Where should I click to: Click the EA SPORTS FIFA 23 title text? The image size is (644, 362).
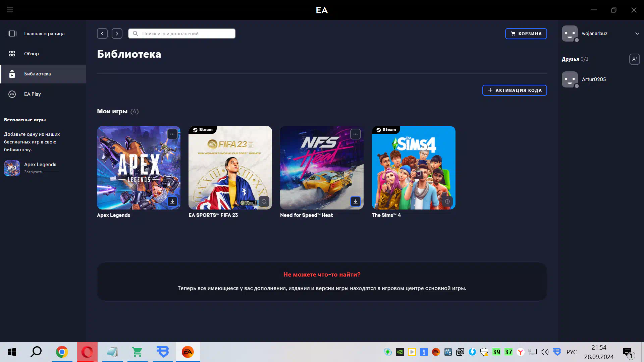pyautogui.click(x=213, y=215)
